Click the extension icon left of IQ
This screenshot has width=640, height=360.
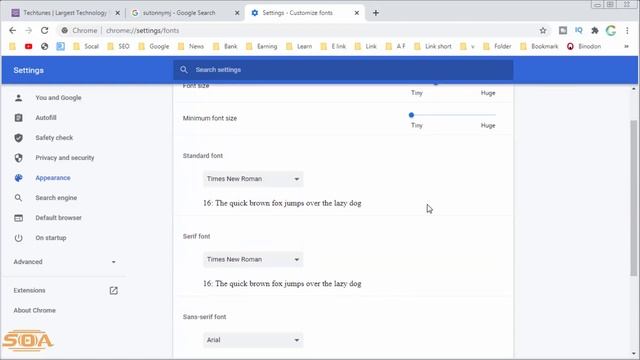point(563,31)
